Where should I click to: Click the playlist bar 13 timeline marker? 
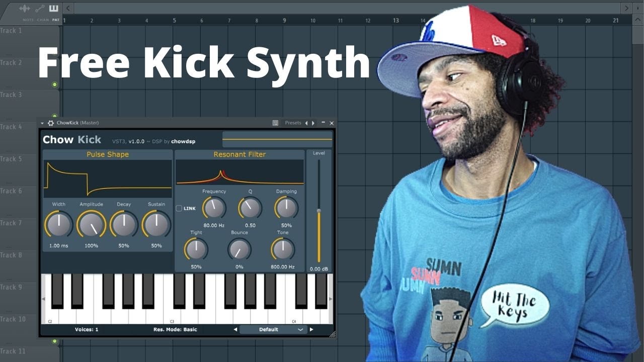click(x=396, y=21)
